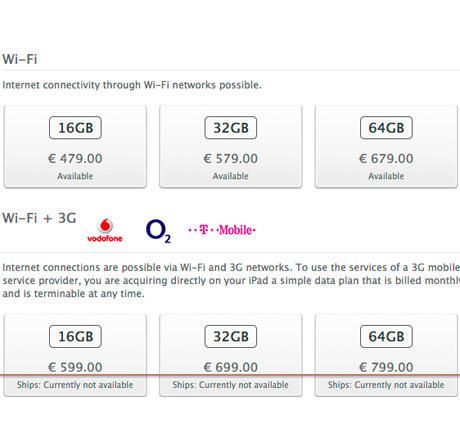460x447 pixels.
Task: Click the 64GB label badge under Wi-Fi
Action: [x=386, y=128]
